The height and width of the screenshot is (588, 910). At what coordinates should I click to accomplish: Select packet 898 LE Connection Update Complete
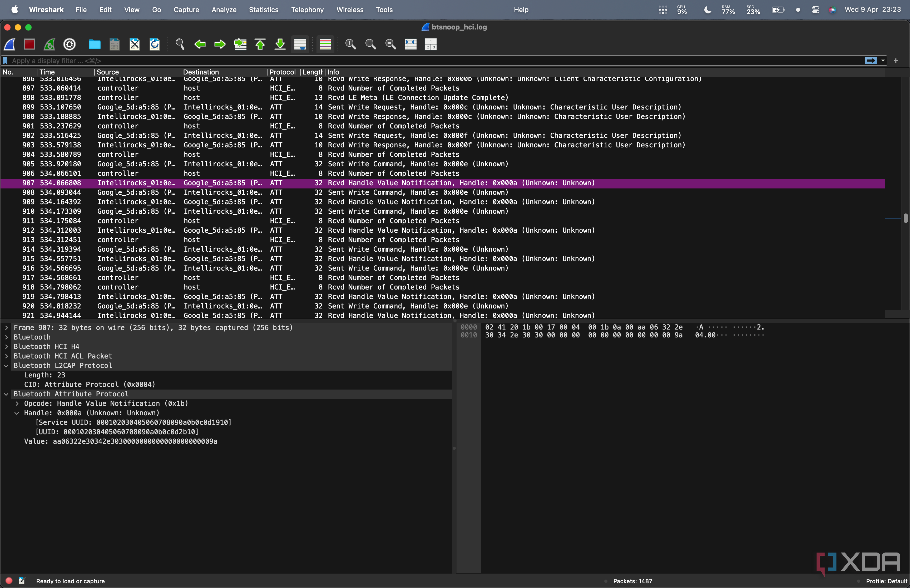pyautogui.click(x=442, y=98)
